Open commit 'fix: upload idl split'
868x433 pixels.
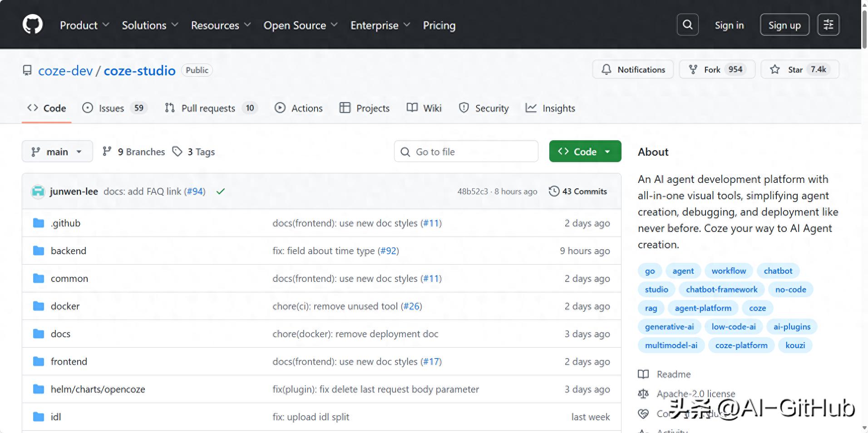(x=311, y=417)
